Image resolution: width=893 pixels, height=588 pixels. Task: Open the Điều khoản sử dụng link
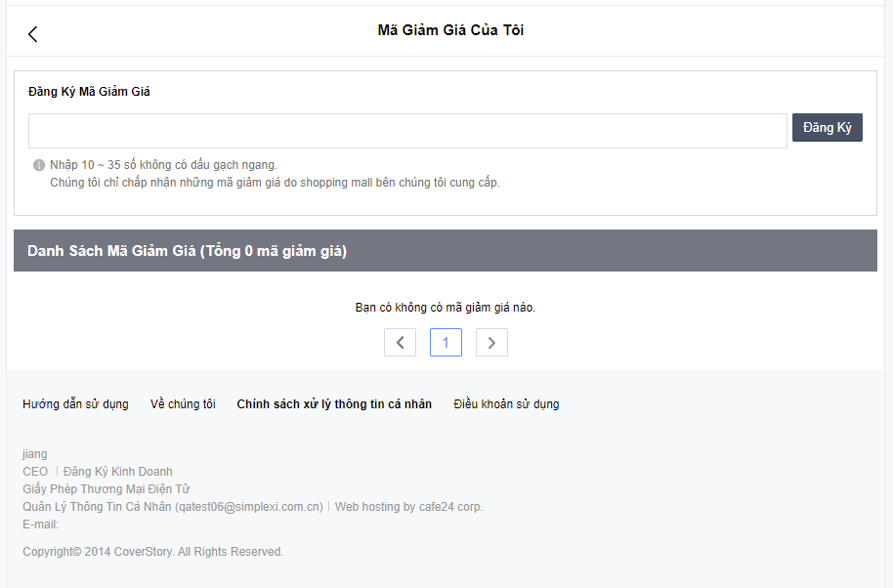(506, 404)
